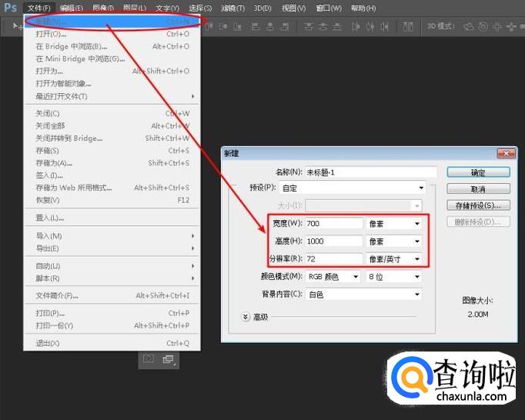Open the 窗口(W) menu
Viewport: 525px width, 420px height.
[x=329, y=8]
